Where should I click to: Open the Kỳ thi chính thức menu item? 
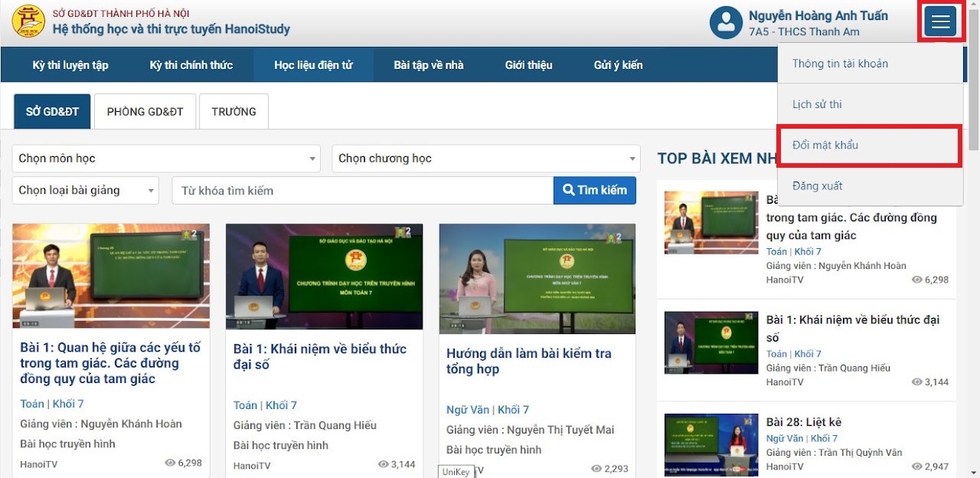click(x=192, y=65)
